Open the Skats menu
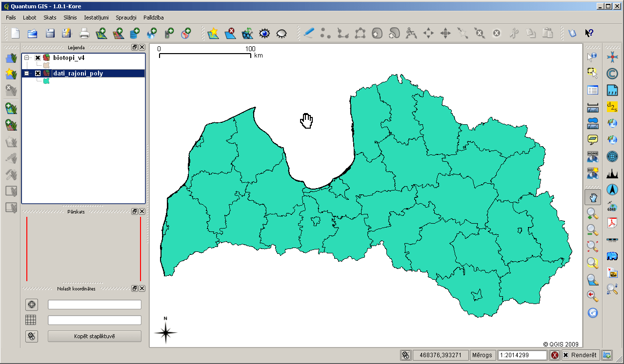Image resolution: width=624 pixels, height=364 pixels. pyautogui.click(x=50, y=18)
